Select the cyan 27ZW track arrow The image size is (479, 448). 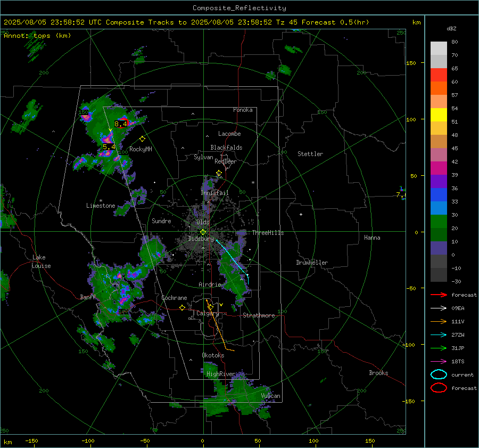click(439, 335)
